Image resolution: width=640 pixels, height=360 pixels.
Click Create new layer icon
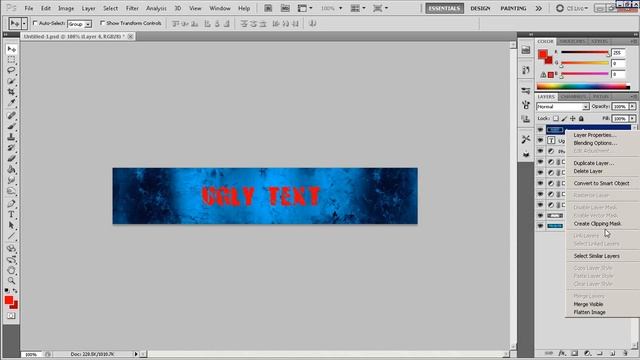coord(613,353)
